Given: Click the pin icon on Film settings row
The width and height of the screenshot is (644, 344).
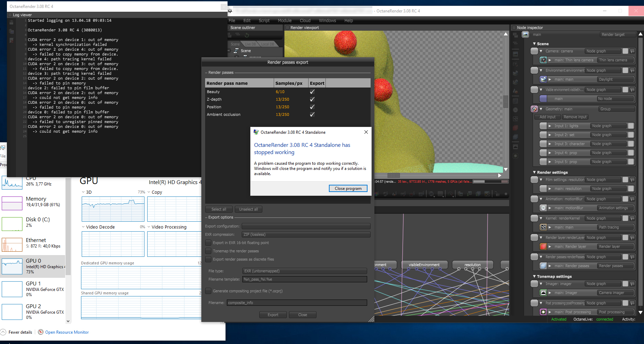Looking at the screenshot, I should pyautogui.click(x=632, y=180).
